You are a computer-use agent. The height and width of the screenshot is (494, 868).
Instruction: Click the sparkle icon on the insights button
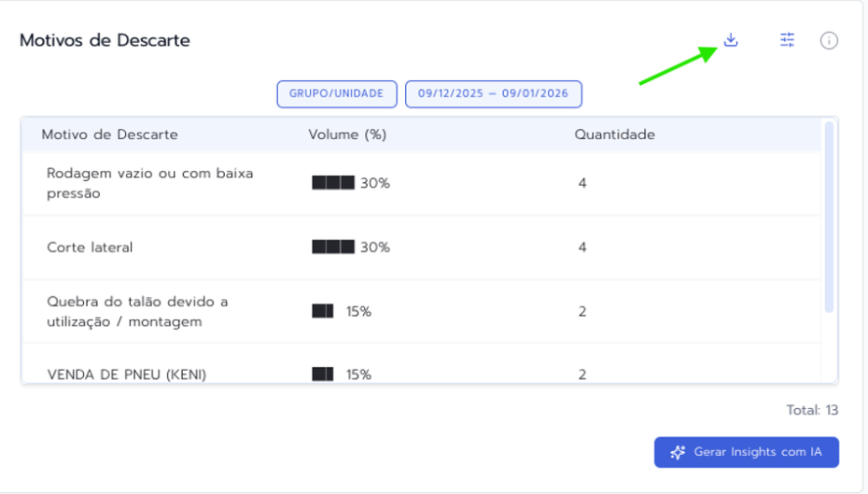(x=679, y=452)
